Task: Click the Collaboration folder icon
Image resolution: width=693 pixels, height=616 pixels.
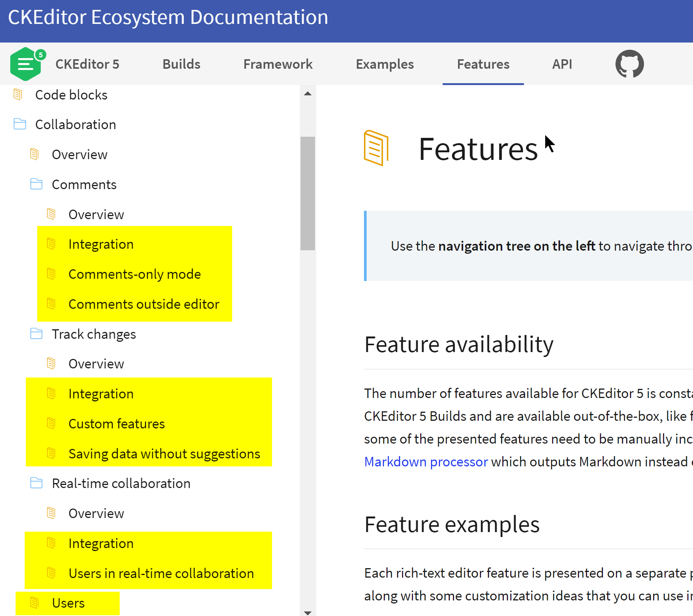Action: tap(20, 124)
